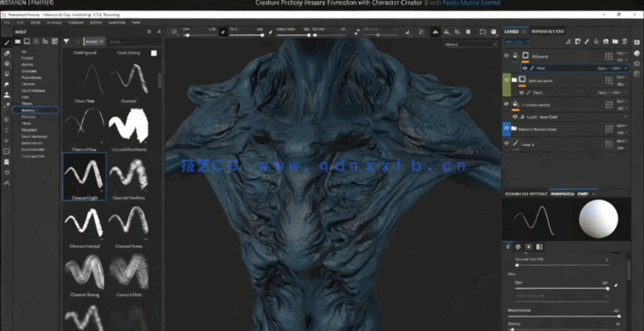Image resolution: width=644 pixels, height=331 pixels.
Task: Click the rightmost render icon in top toolbar
Action: [x=494, y=32]
